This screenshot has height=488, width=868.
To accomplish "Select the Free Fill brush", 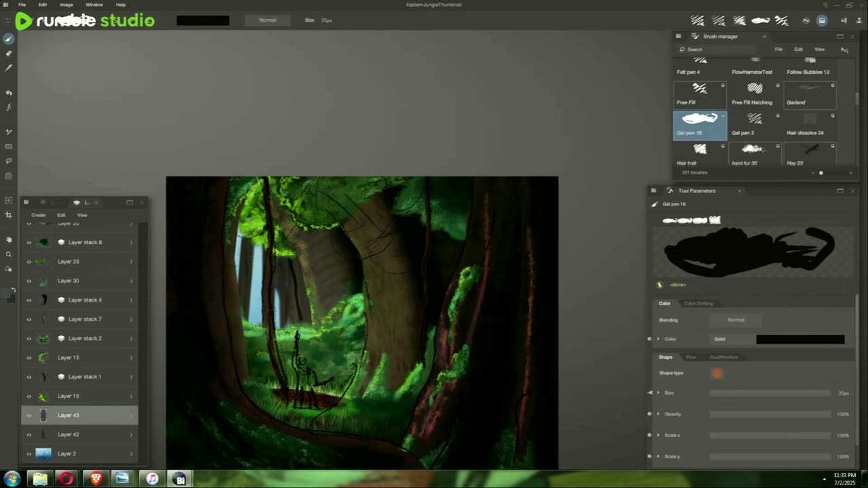I will coord(700,94).
